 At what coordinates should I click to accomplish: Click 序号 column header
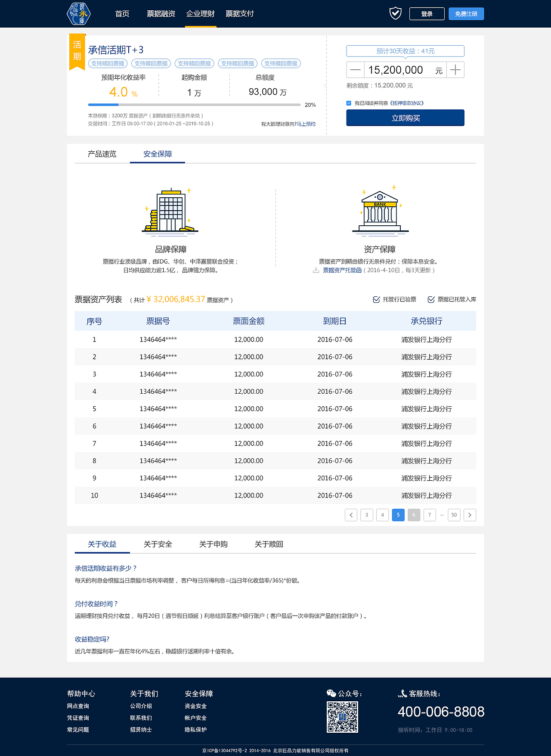(x=94, y=321)
